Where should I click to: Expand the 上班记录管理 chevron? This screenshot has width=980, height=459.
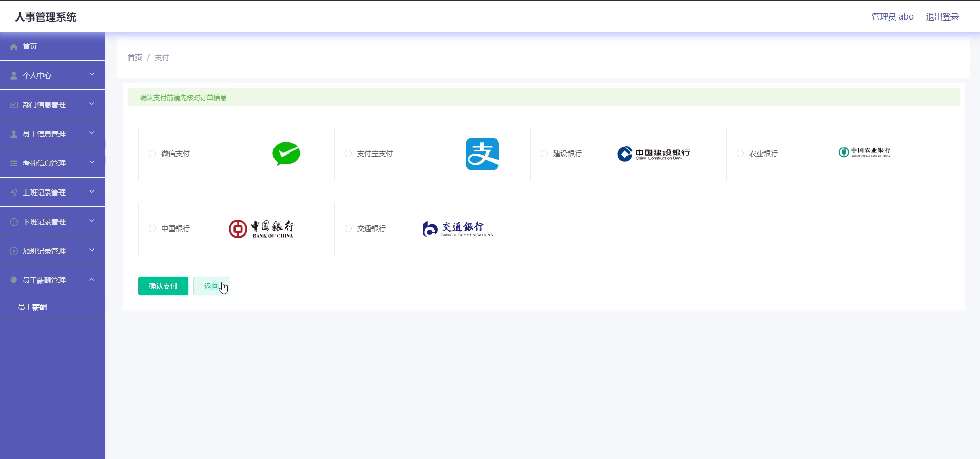tap(92, 192)
